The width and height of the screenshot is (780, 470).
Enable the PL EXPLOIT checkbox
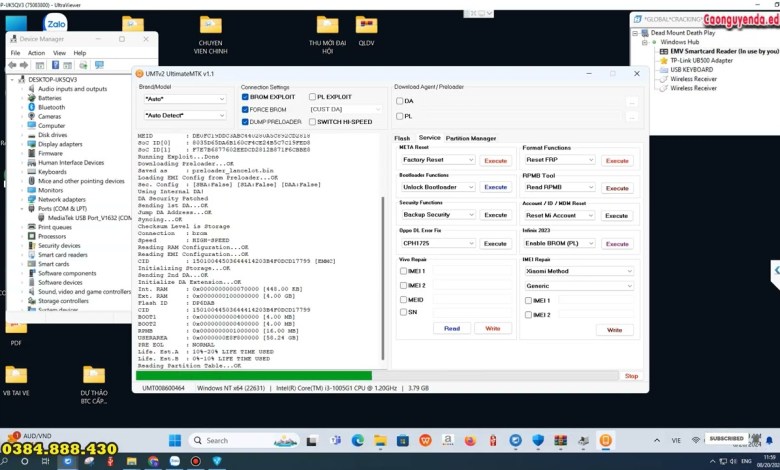[x=310, y=97]
